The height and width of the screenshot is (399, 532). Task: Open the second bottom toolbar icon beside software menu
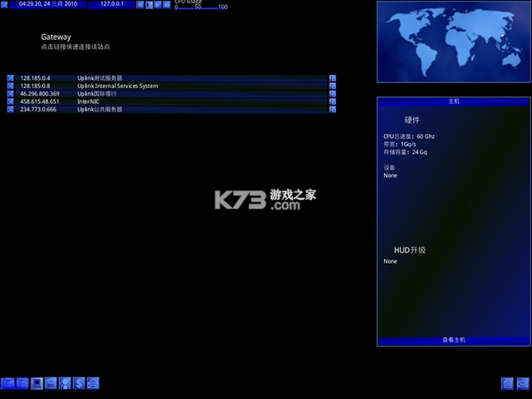[x=22, y=383]
